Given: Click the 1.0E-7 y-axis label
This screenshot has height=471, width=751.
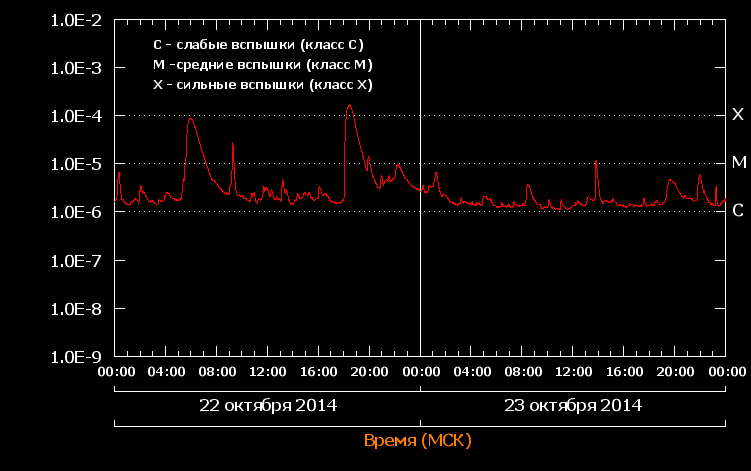Looking at the screenshot, I should [76, 261].
